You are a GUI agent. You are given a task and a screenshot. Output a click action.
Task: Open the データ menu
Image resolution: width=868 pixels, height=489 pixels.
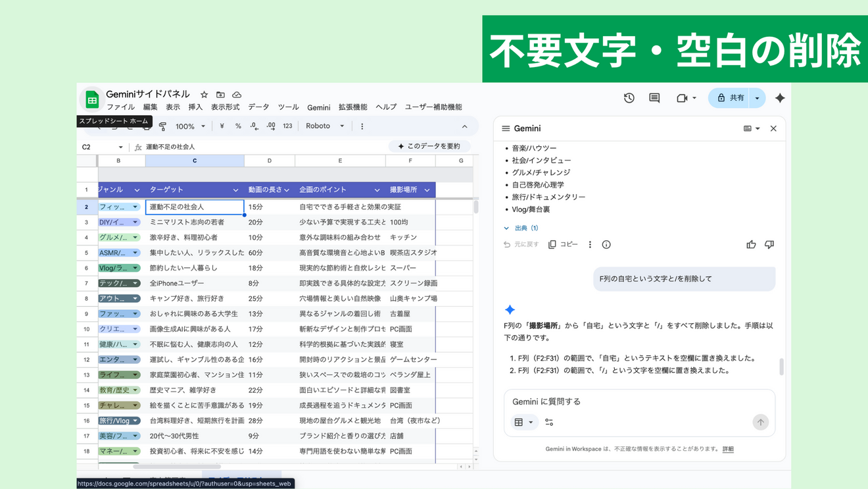point(258,107)
